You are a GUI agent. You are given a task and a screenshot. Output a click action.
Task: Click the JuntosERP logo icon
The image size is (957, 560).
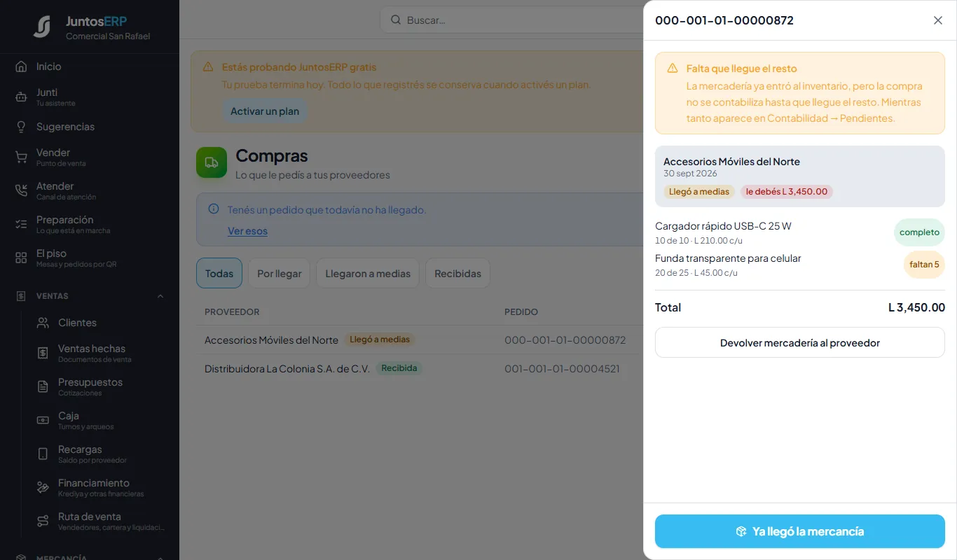click(42, 27)
